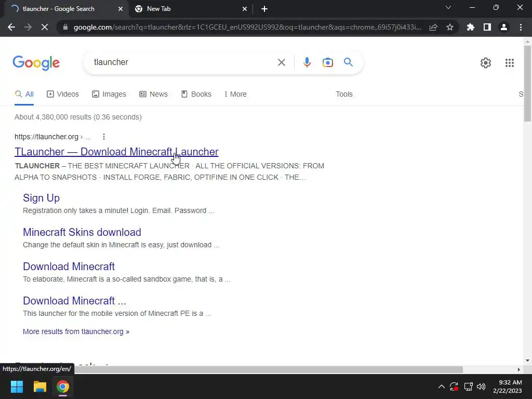Click the horizontal scrollbar thumb
Screen dimensions: 532x399
(x=268, y=369)
